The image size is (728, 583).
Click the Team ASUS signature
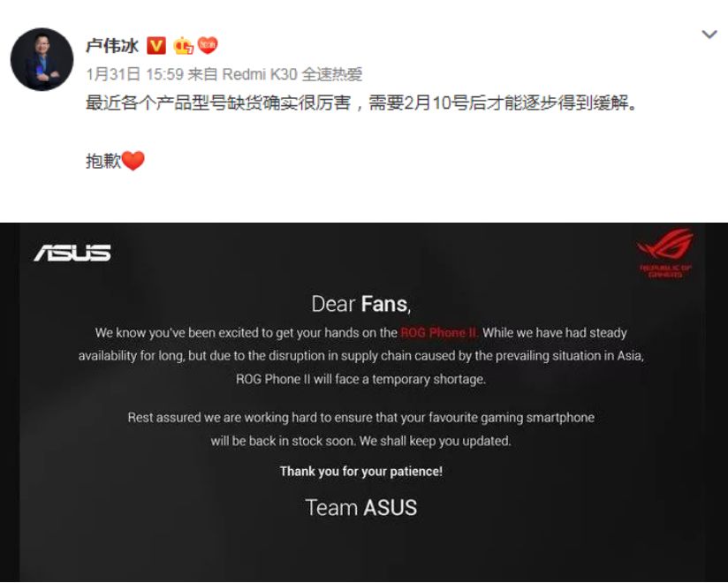point(360,507)
